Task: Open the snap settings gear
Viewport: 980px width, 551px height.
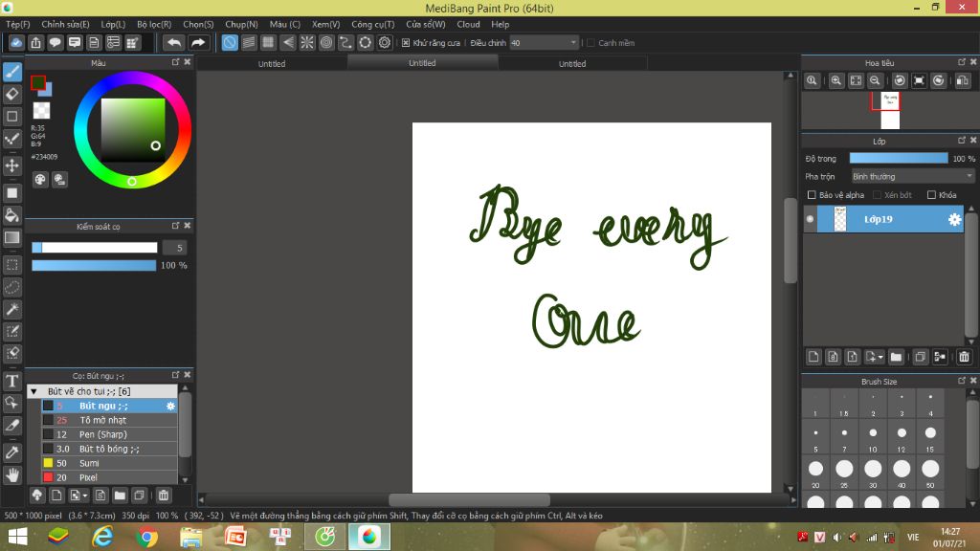Action: [x=385, y=42]
